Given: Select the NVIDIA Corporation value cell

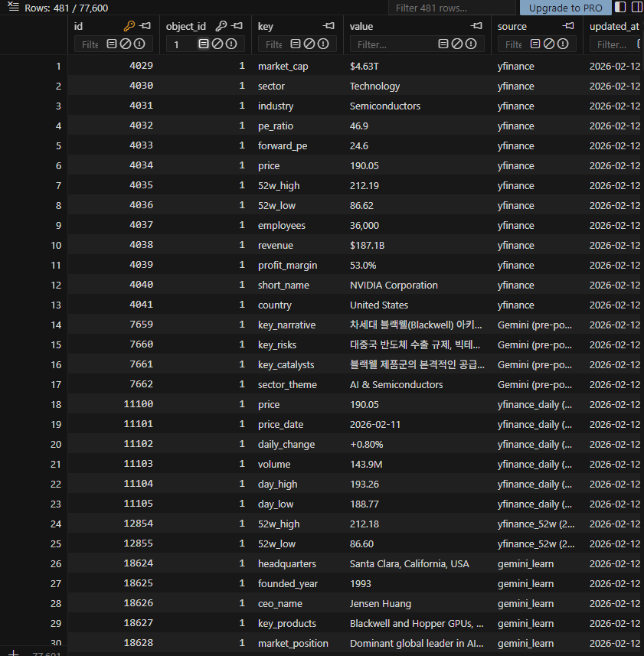Looking at the screenshot, I should (394, 285).
